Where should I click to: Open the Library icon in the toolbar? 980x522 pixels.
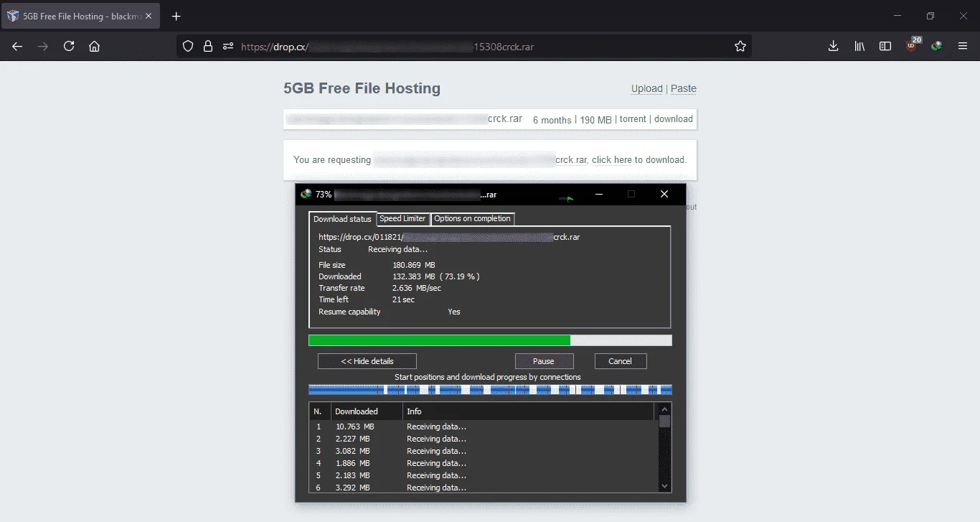click(859, 46)
